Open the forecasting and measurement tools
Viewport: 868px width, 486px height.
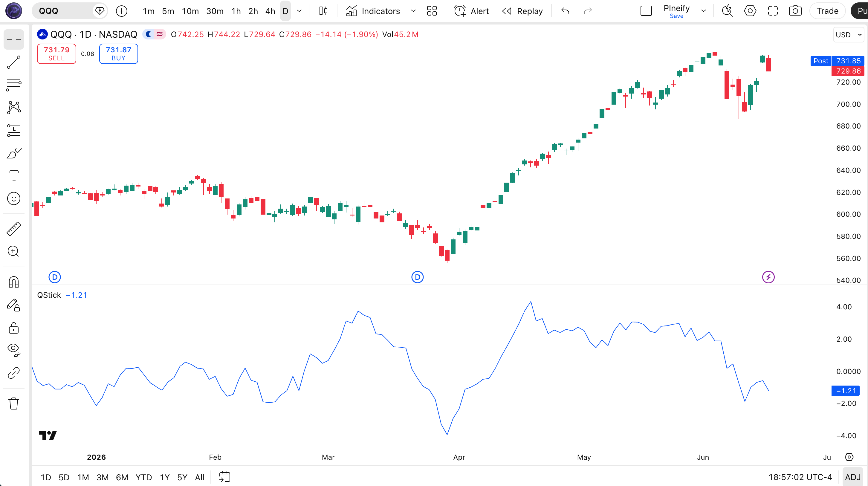[13, 130]
